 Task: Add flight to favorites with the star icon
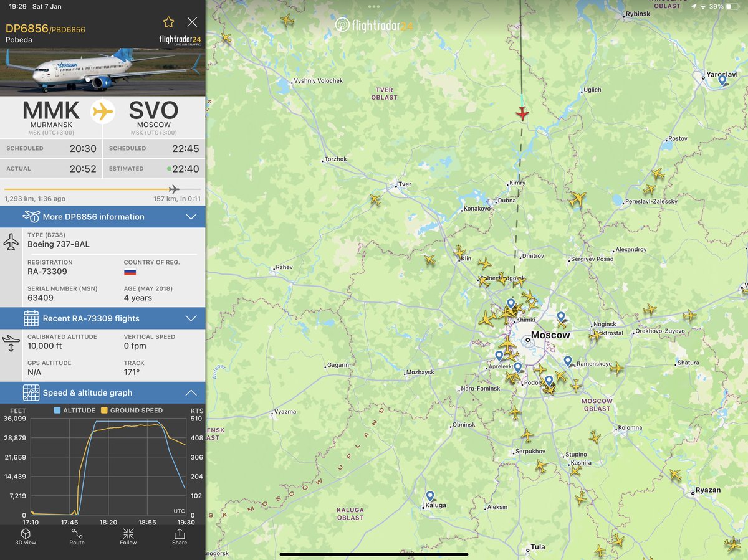tap(168, 22)
